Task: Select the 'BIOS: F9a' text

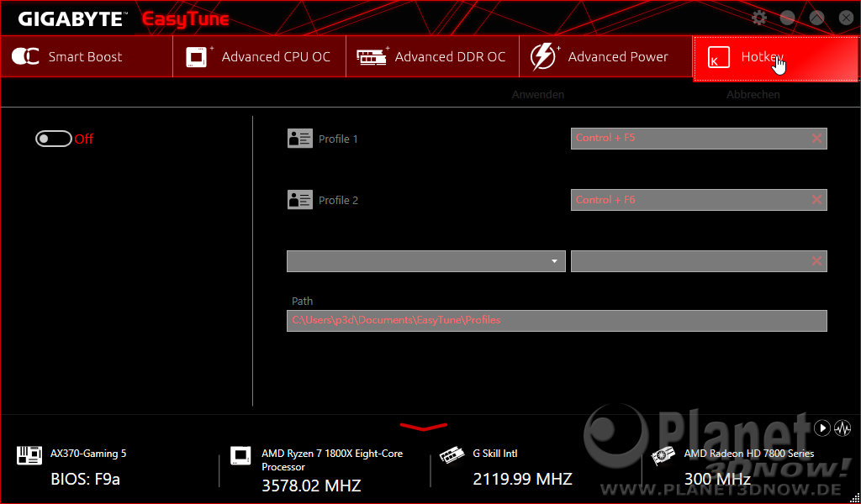Action: 85,479
